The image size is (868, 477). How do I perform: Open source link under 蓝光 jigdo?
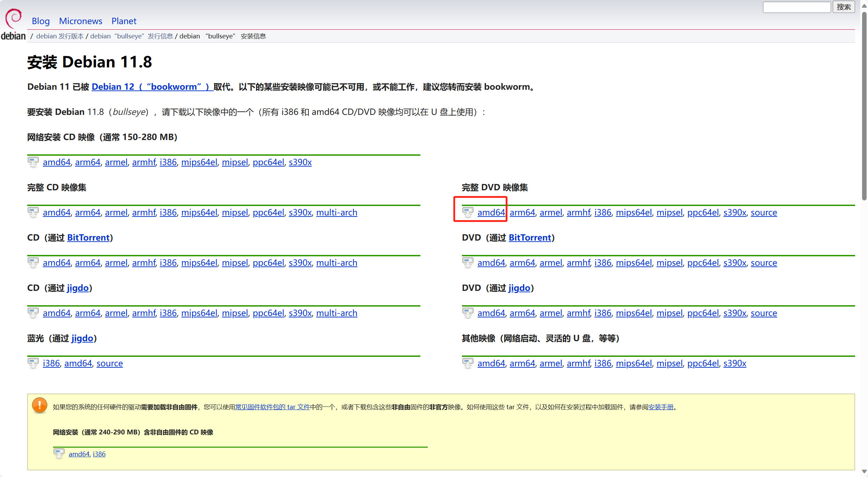click(x=110, y=363)
